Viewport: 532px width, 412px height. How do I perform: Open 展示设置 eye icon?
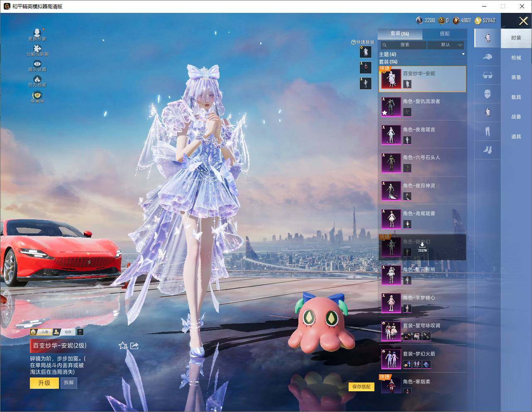pyautogui.click(x=37, y=64)
